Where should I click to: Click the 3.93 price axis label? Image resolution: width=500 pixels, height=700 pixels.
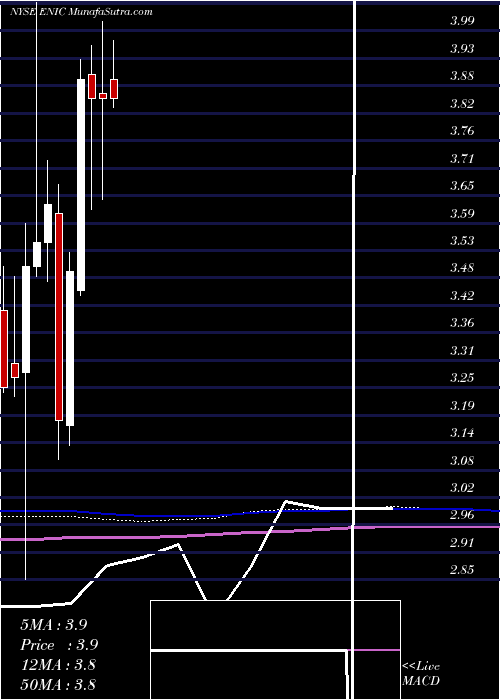click(462, 48)
